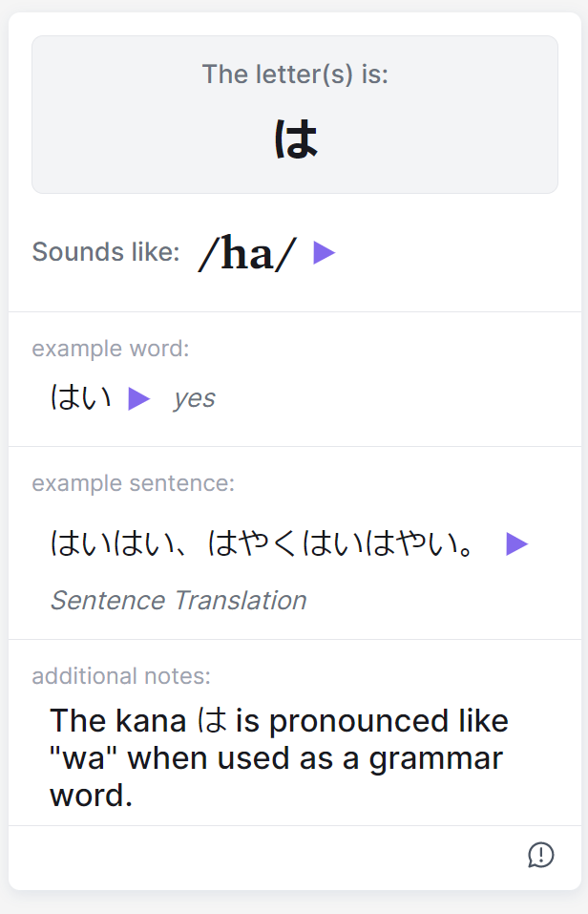This screenshot has width=588, height=914.
Task: Click the "example word:" section label
Action: tap(111, 349)
